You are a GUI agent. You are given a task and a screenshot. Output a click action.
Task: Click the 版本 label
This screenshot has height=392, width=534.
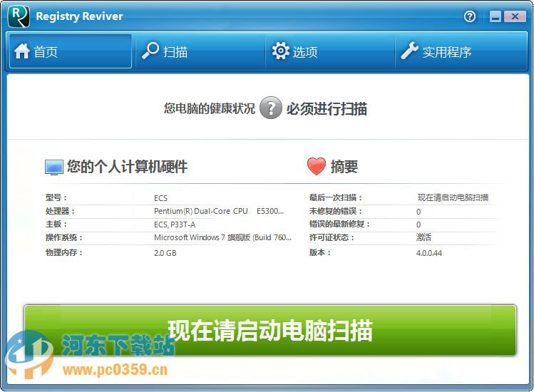(320, 252)
